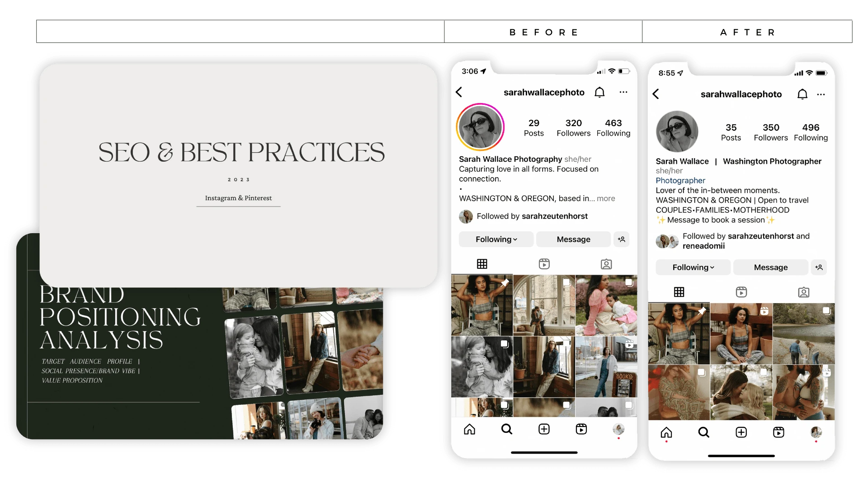Click the Message button on right profile
This screenshot has width=868, height=488.
770,267
